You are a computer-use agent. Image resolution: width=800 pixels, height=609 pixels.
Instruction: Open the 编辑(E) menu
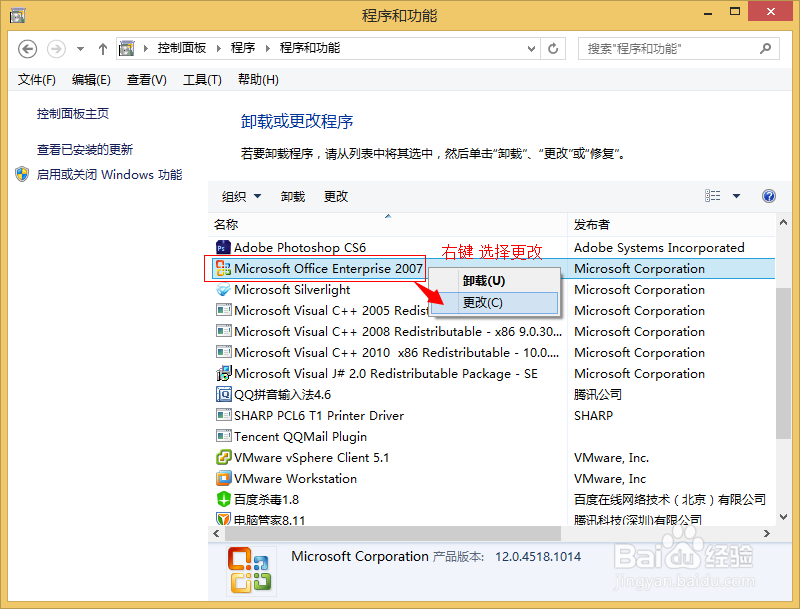(x=91, y=80)
